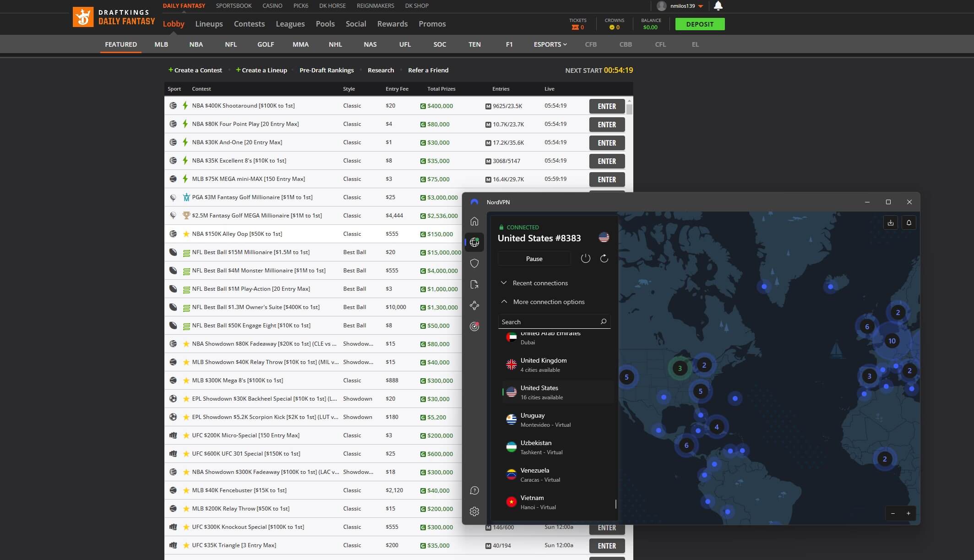Screen dimensions: 974x560
Task: Open the ESPORTS dropdown
Action: (550, 44)
